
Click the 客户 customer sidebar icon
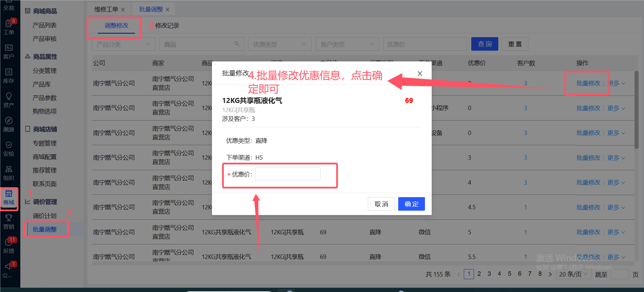point(9,51)
